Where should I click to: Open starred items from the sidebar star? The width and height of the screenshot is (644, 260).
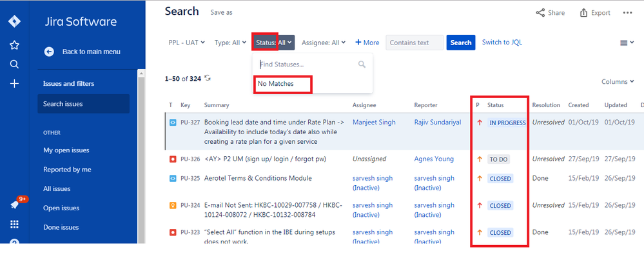coord(14,45)
